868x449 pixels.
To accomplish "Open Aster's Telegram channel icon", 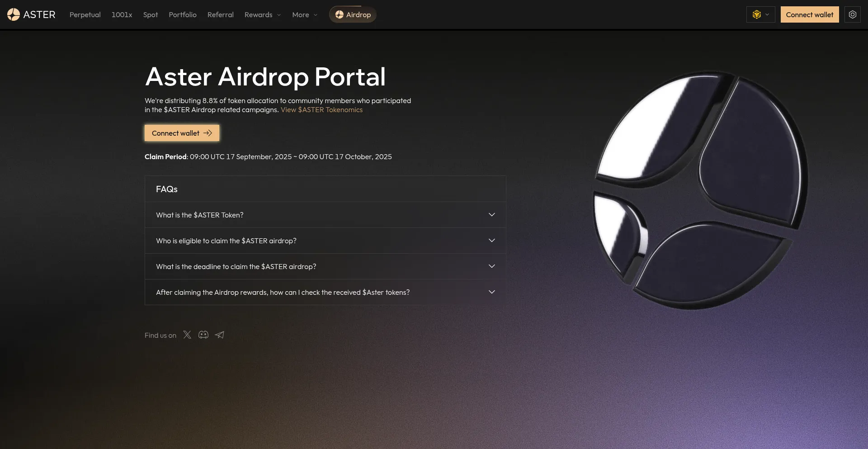I will pos(220,335).
